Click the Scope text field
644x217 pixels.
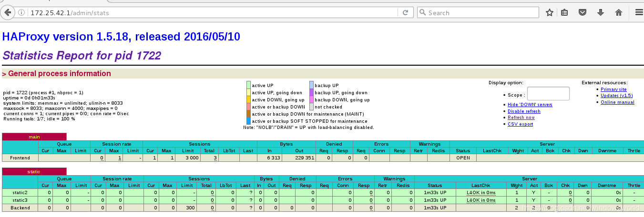click(x=548, y=94)
